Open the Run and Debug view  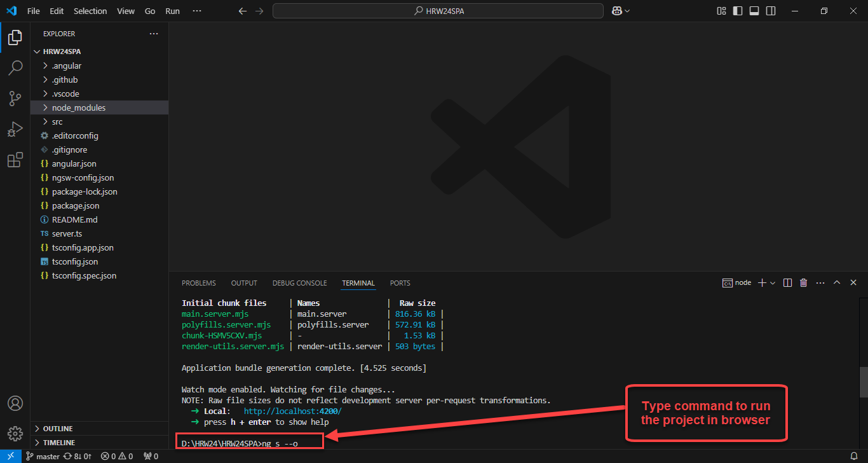point(15,130)
